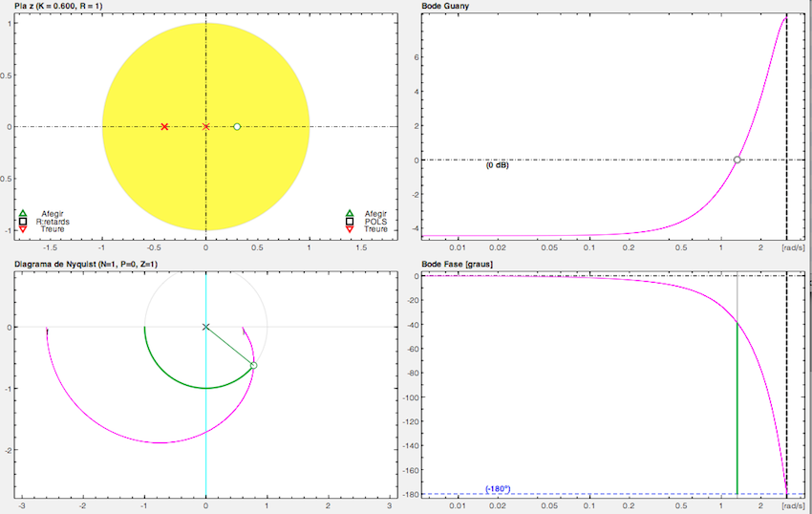Click the "[rad/s]" axis label under Bode Guany
Image resolution: width=812 pixels, height=514 pixels.
pos(793,247)
